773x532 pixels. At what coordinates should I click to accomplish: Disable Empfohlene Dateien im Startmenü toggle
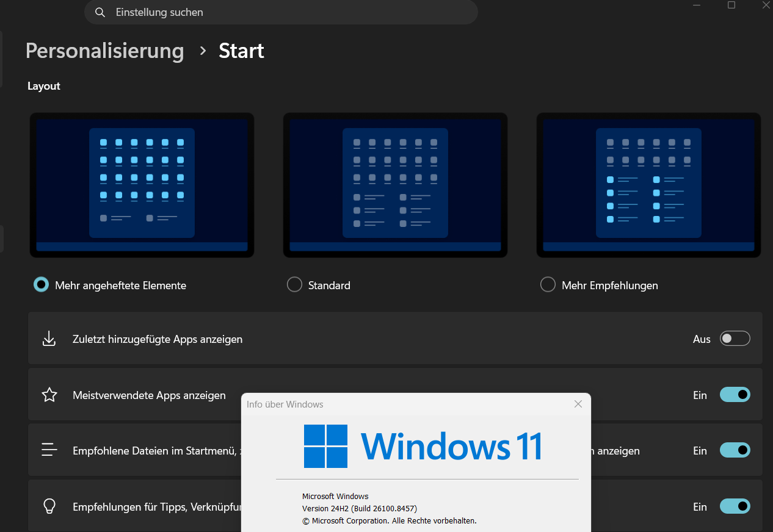(x=735, y=450)
